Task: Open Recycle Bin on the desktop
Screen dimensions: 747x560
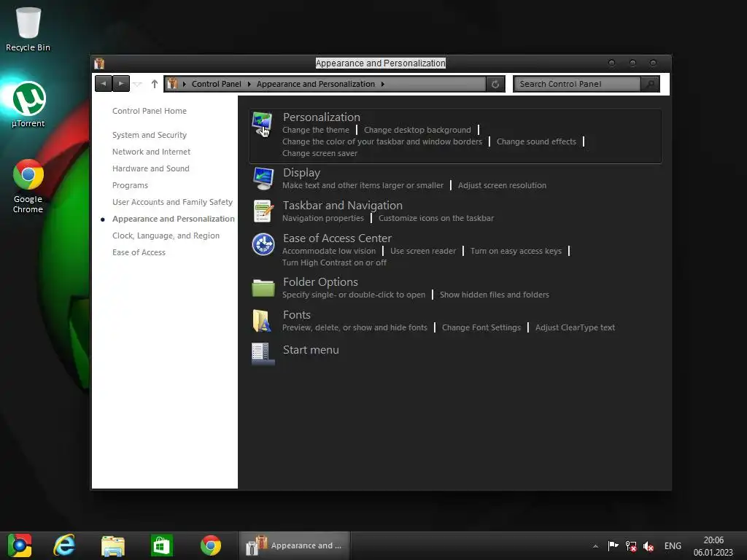Action: (28, 28)
